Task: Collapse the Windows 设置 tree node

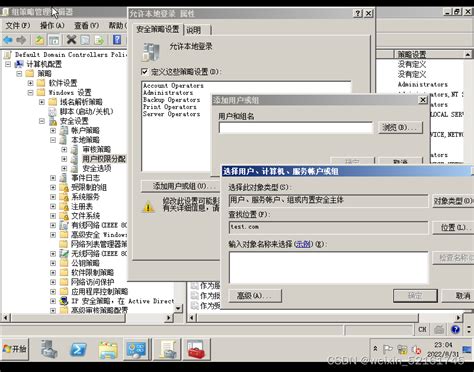Action: [x=30, y=92]
